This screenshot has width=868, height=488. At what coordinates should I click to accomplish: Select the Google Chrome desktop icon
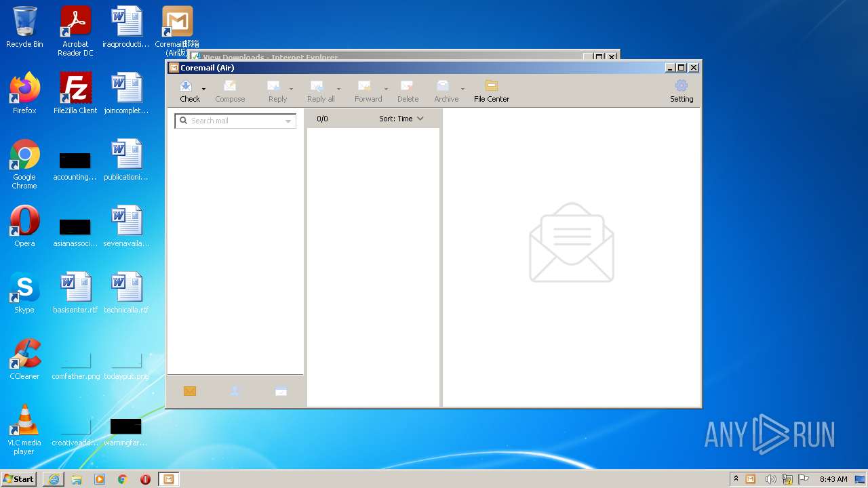click(24, 164)
